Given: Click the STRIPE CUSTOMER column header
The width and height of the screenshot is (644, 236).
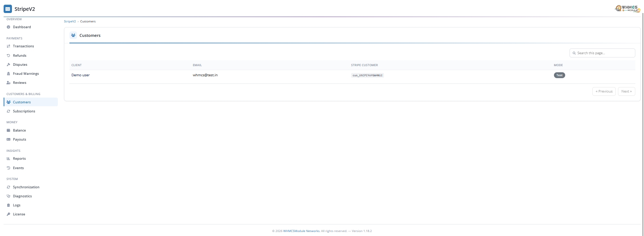Looking at the screenshot, I should (364, 65).
